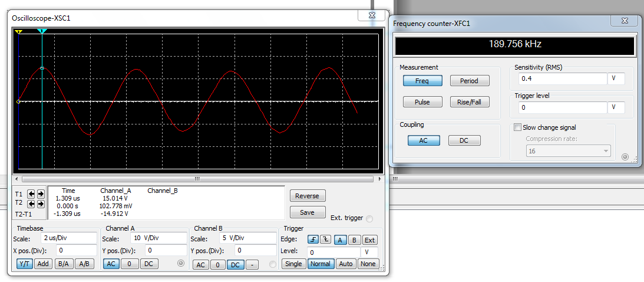This screenshot has width=644, height=282.
Task: Open Compression rate dropdown
Action: coord(568,151)
